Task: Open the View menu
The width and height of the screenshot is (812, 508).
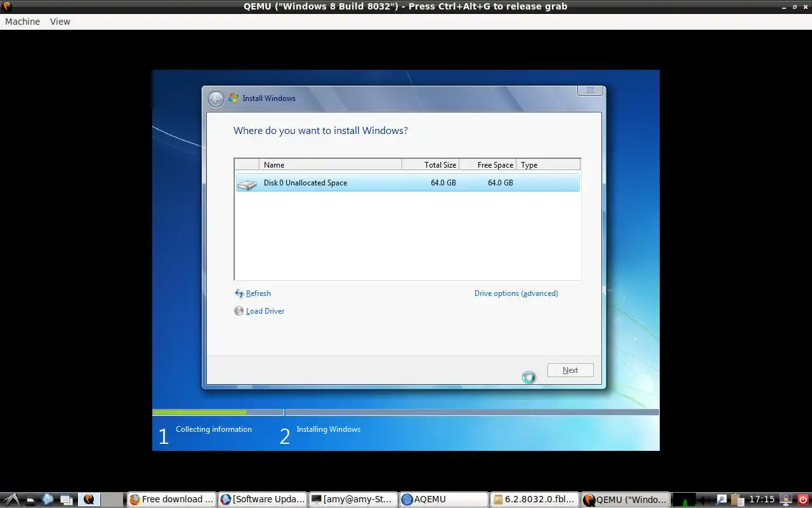Action: click(60, 22)
